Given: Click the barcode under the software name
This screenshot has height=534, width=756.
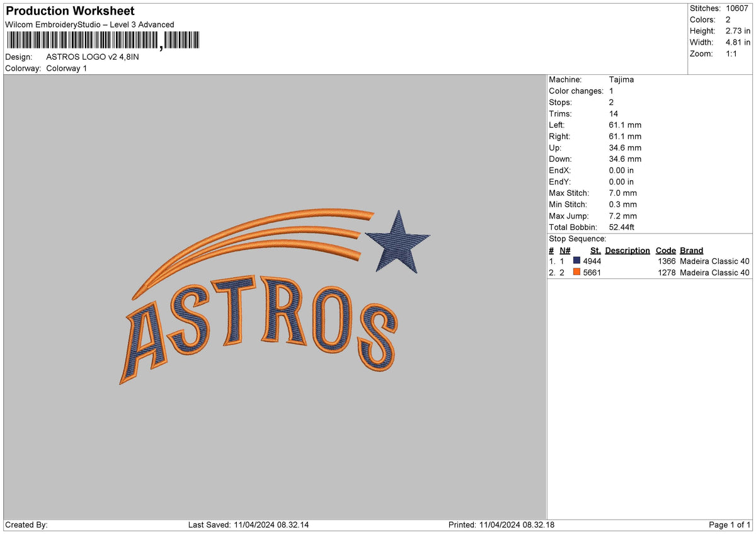Looking at the screenshot, I should pos(103,41).
